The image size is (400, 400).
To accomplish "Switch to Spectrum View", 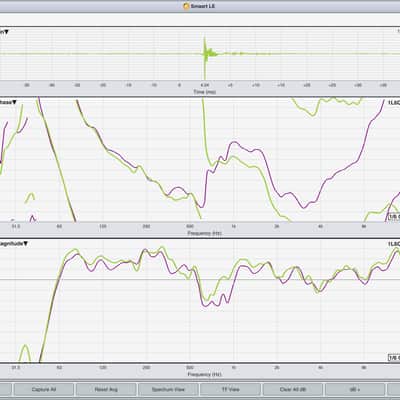I will [168, 389].
